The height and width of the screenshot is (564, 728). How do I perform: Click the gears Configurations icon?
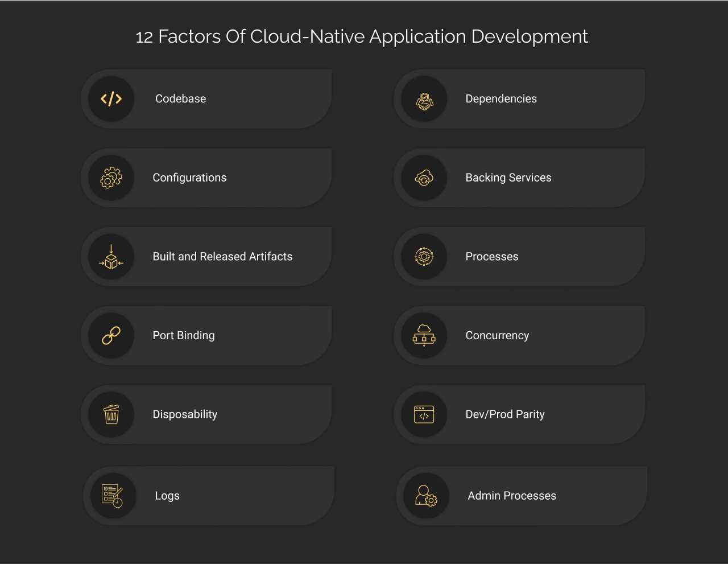(111, 177)
